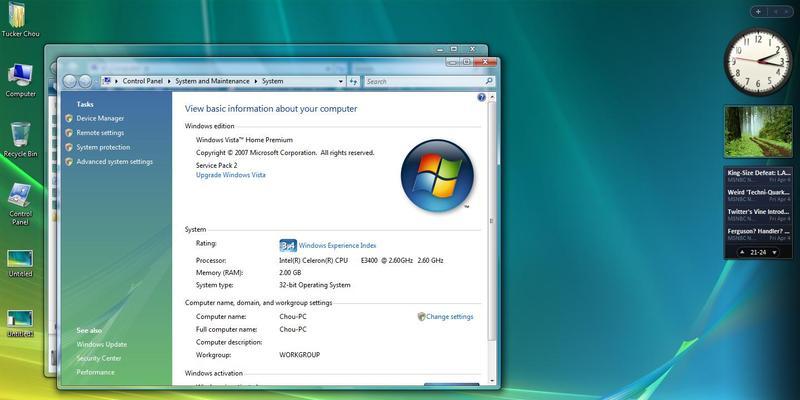
Task: Maximize the rear background window
Action: [454, 49]
